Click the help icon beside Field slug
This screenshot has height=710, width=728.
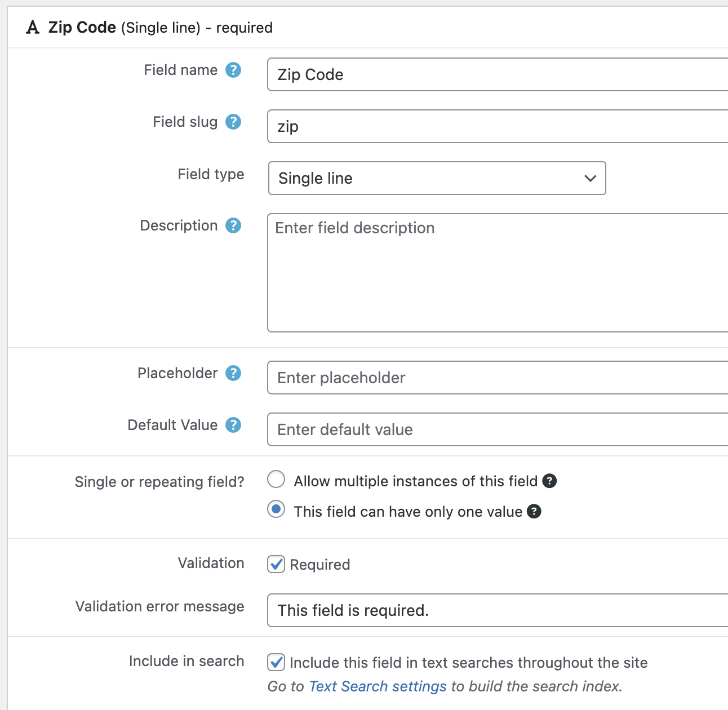[233, 122]
